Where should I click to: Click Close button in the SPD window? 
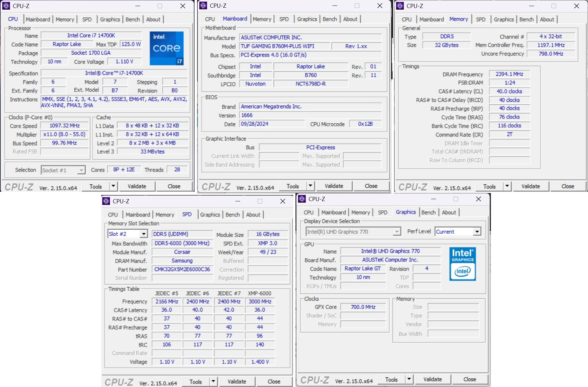pyautogui.click(x=274, y=382)
